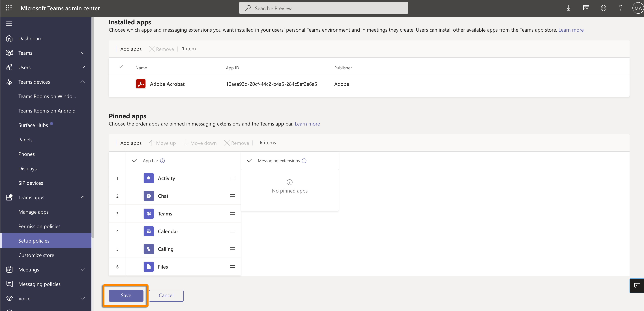Open the feedback chat icon at bottom right
The image size is (644, 311).
(638, 286)
